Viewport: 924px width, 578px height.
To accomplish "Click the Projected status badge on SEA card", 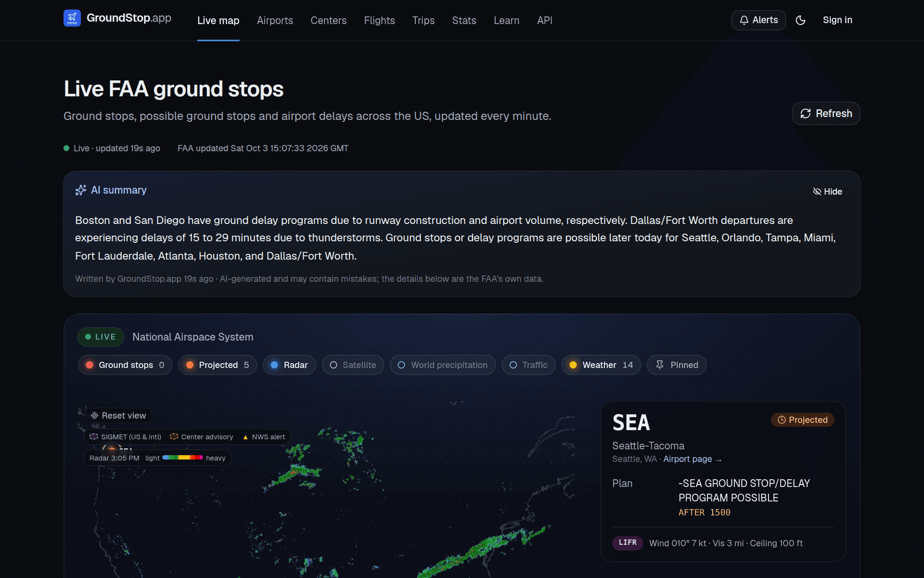I will [802, 420].
